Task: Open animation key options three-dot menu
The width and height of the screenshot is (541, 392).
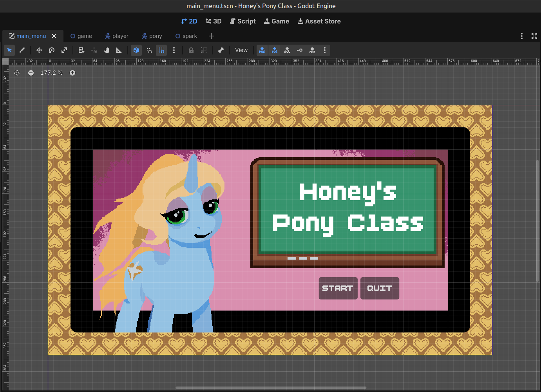Action: (325, 50)
